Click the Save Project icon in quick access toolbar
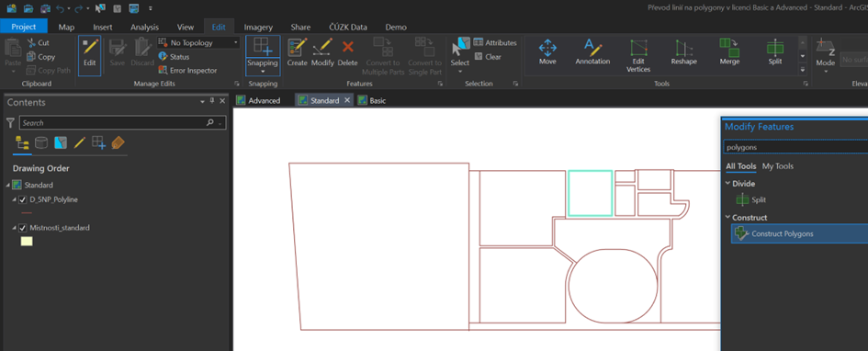868x351 pixels. 45,8
